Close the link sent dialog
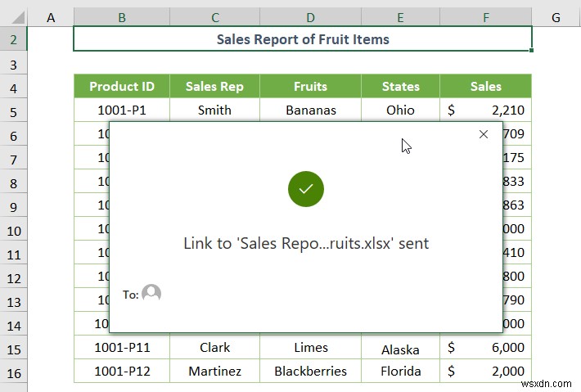 coord(483,134)
